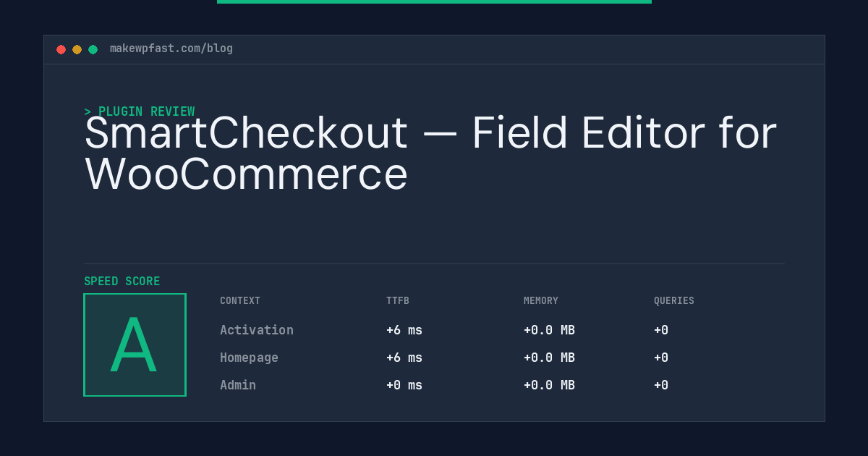Click Homepage queries value +0
This screenshot has height=456, width=868.
661,358
